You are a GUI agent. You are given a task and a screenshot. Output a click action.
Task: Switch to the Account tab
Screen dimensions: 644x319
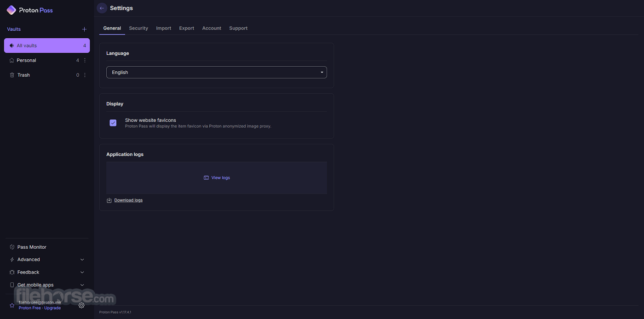tap(212, 28)
